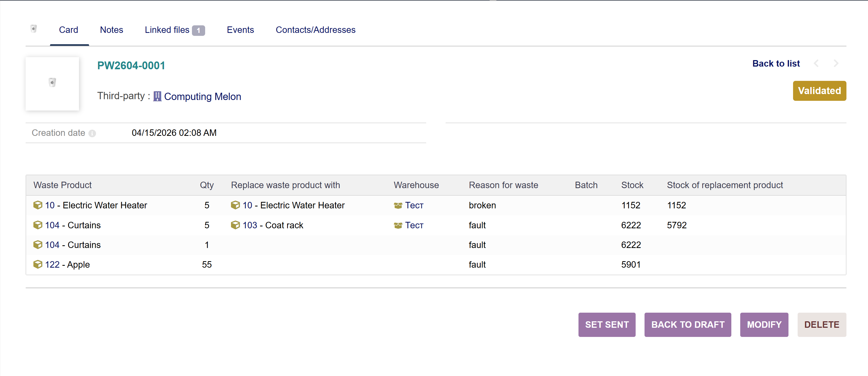Go to previous record with left chevron
Image resolution: width=868 pixels, height=376 pixels.
pyautogui.click(x=816, y=63)
